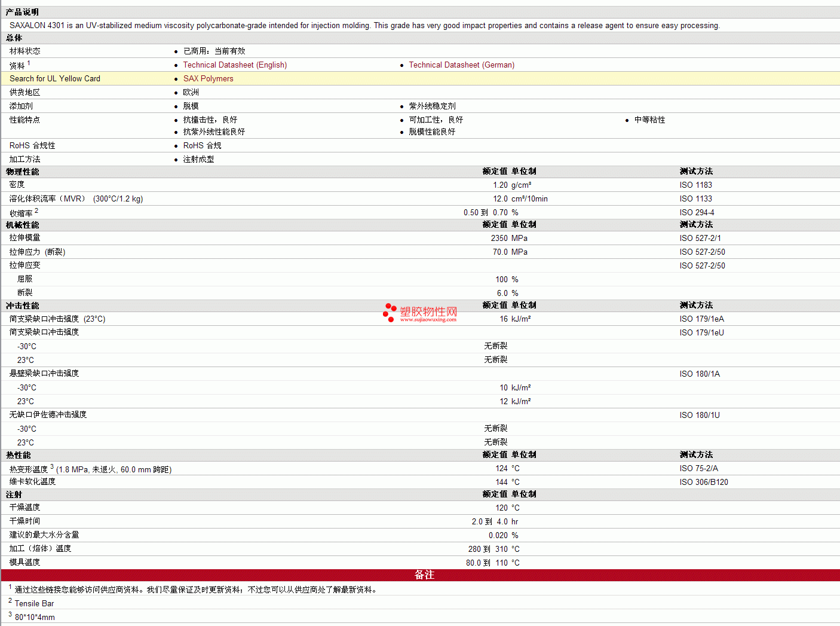Click ISO 75-2/A test method
This screenshot has height=626, width=840.
(698, 469)
